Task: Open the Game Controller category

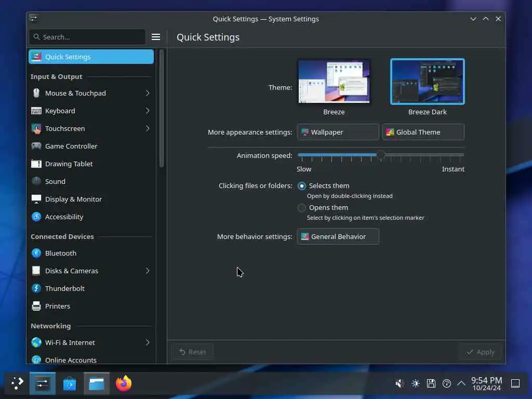Action: coord(91,146)
